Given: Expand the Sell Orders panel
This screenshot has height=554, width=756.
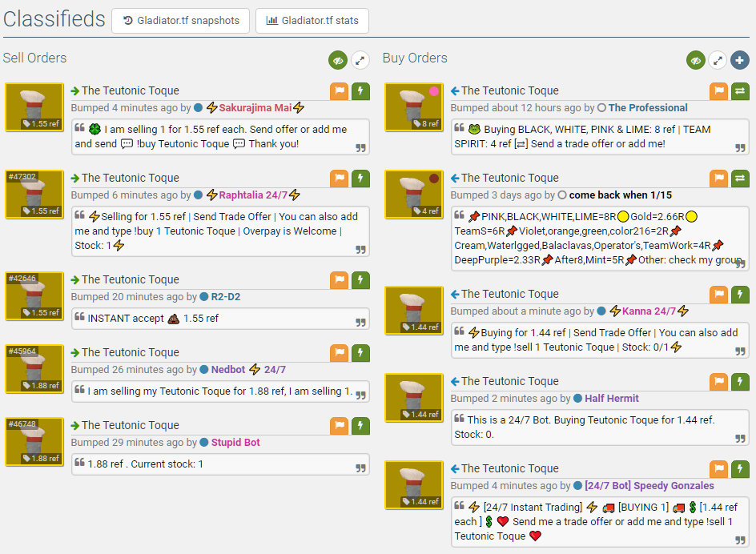Looking at the screenshot, I should pyautogui.click(x=360, y=60).
